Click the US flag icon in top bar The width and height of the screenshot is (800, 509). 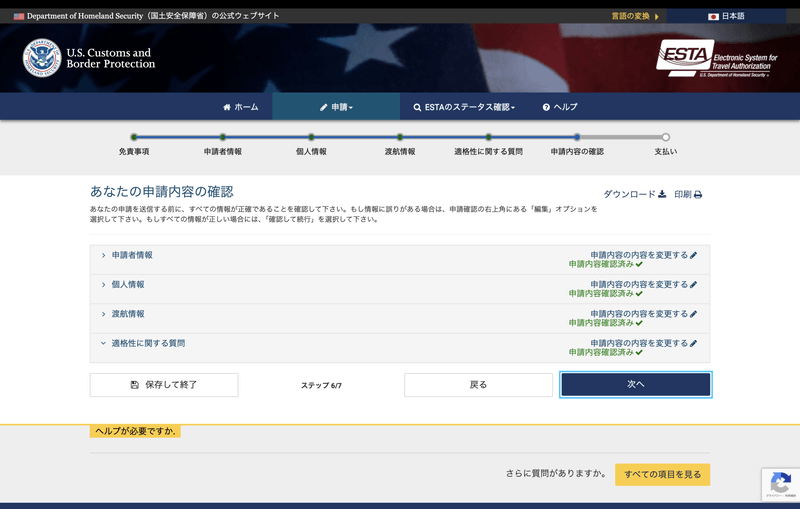pos(19,16)
